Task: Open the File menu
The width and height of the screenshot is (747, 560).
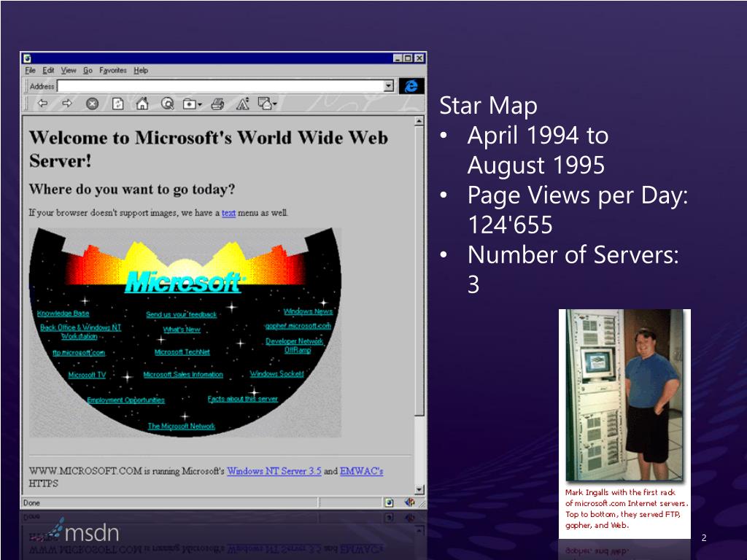Action: [x=30, y=71]
